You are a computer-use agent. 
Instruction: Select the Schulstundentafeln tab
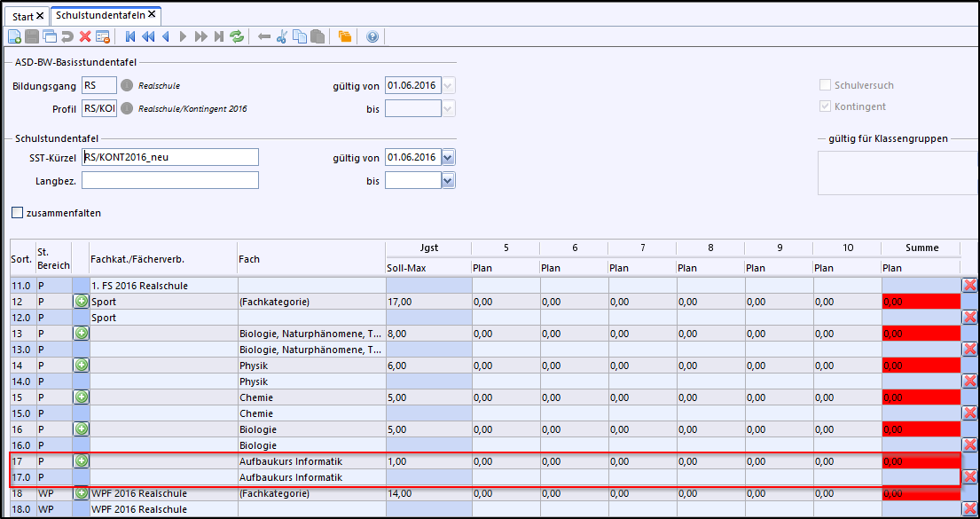(101, 15)
